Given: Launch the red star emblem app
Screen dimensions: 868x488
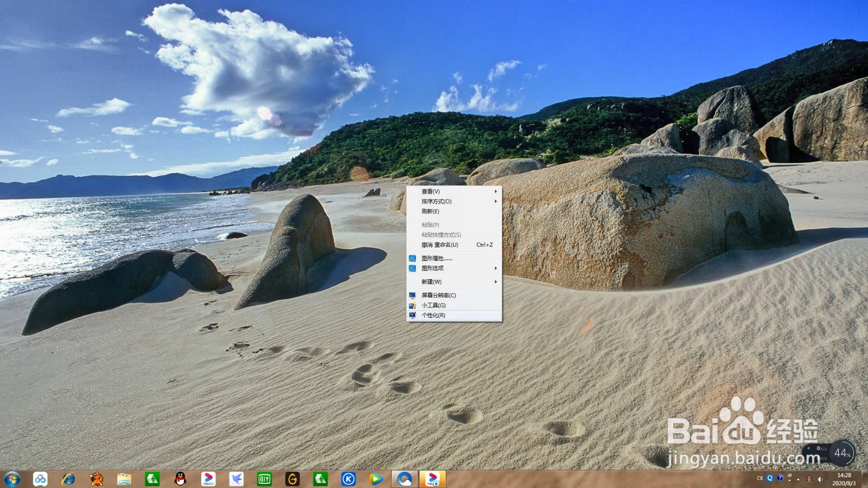Looking at the screenshot, I should point(97,479).
